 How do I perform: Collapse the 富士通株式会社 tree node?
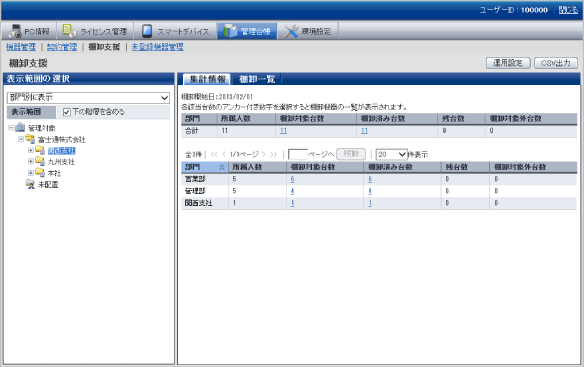coord(21,139)
